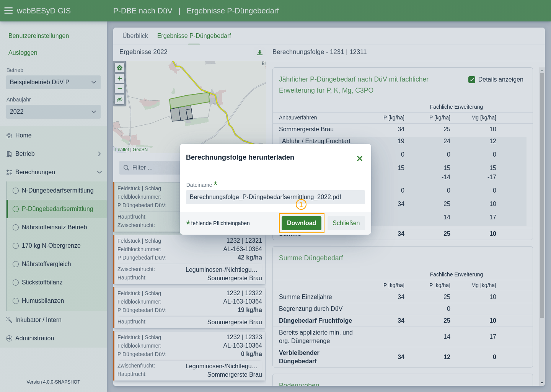Switch to Ergebnisse P-Düngebedarf tab
This screenshot has width=551, height=392.
[x=194, y=36]
